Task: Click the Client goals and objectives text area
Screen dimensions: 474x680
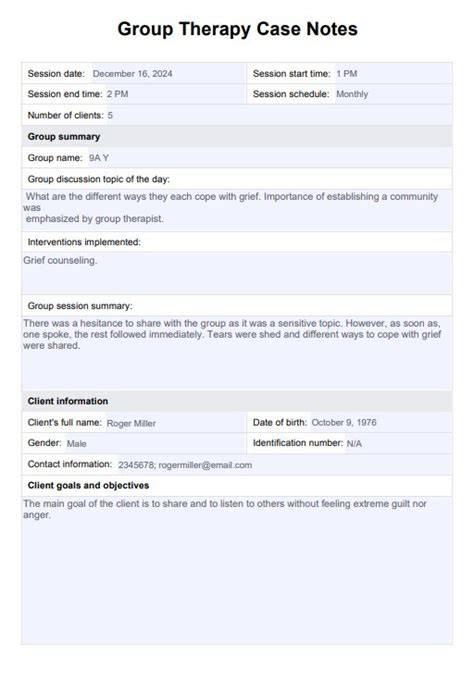Action: [237, 570]
